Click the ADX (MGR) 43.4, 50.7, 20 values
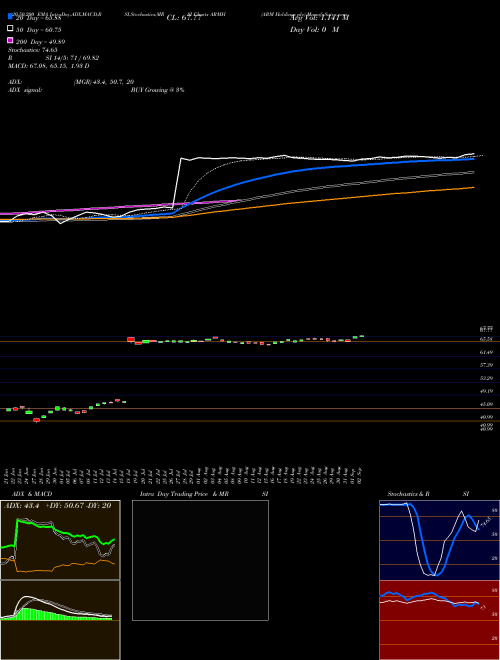This screenshot has height=660, width=500. point(104,82)
